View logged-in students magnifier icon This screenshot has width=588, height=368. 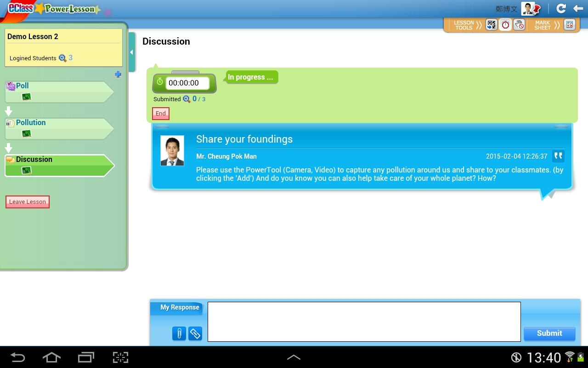(x=62, y=58)
